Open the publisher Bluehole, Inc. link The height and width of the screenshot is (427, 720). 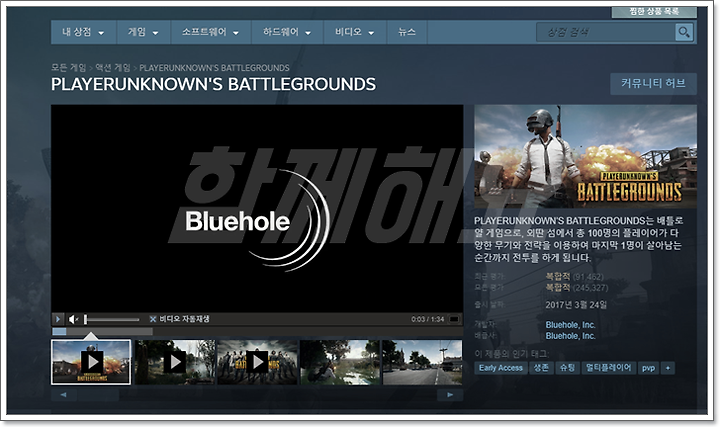coord(570,336)
